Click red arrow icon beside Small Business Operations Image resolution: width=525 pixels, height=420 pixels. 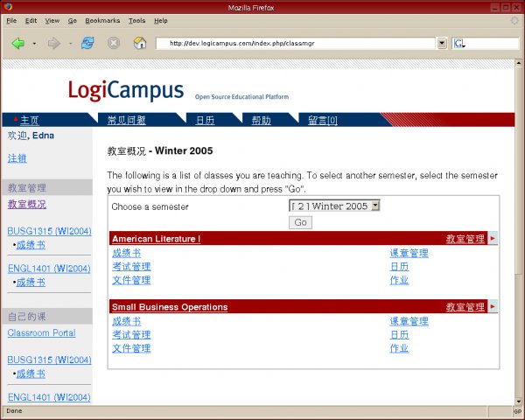(x=493, y=306)
